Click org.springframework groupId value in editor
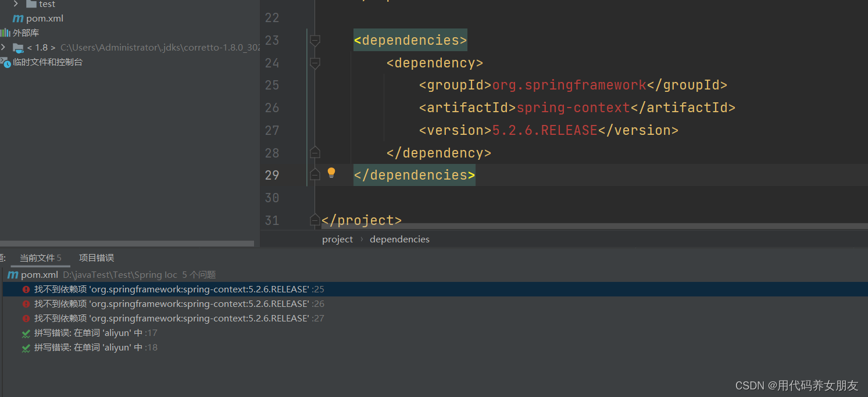The width and height of the screenshot is (868, 397). [x=569, y=85]
